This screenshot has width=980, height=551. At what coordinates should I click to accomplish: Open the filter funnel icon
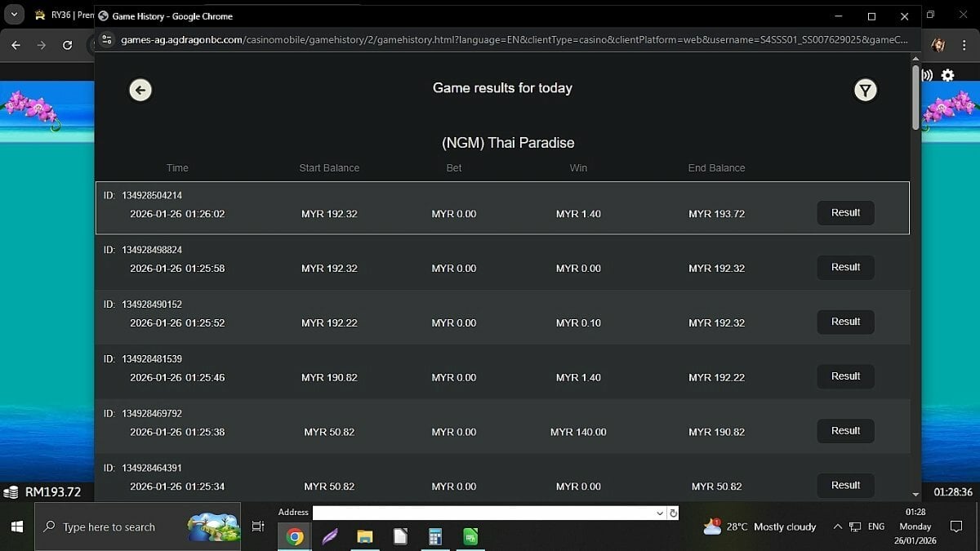point(865,90)
